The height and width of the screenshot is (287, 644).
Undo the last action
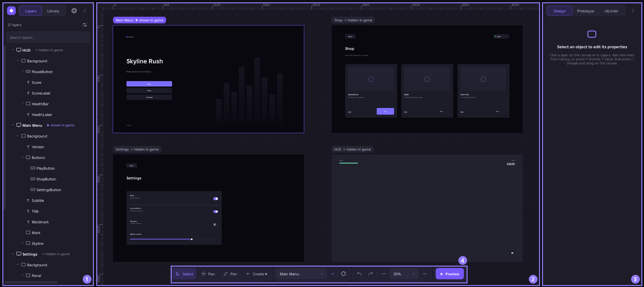click(359, 274)
